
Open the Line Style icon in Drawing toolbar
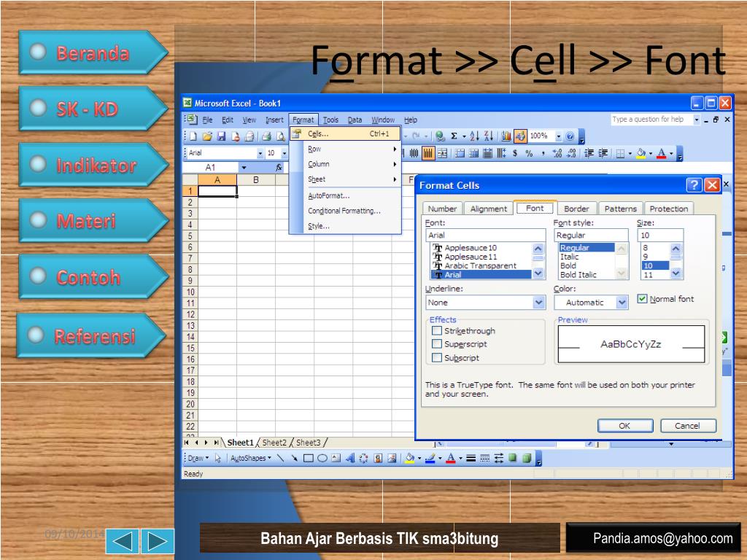tap(471, 458)
